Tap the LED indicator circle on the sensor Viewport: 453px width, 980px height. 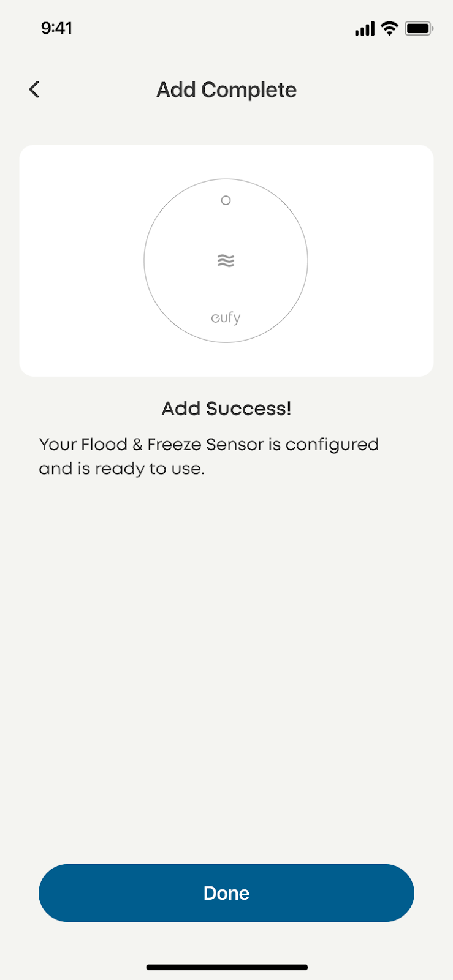pos(226,200)
